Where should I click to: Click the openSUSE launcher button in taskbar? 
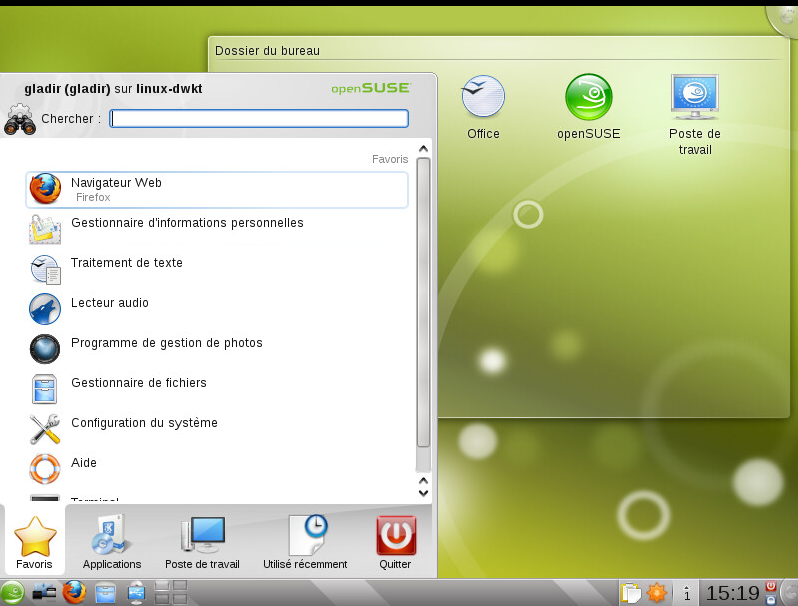13,592
